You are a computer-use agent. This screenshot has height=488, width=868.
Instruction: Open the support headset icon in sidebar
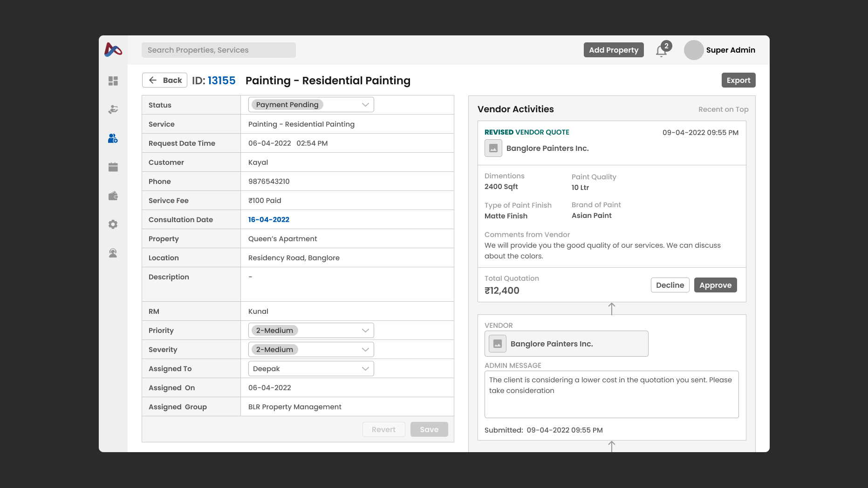pyautogui.click(x=113, y=253)
